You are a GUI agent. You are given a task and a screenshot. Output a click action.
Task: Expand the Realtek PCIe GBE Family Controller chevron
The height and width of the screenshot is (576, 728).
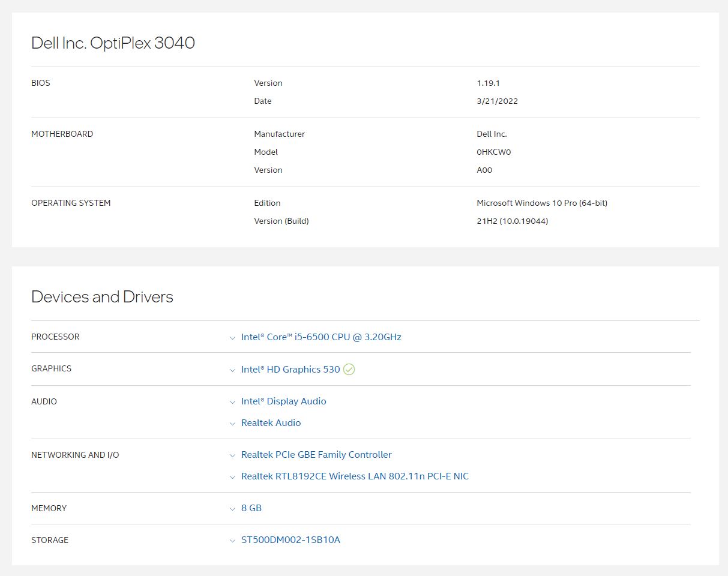232,455
